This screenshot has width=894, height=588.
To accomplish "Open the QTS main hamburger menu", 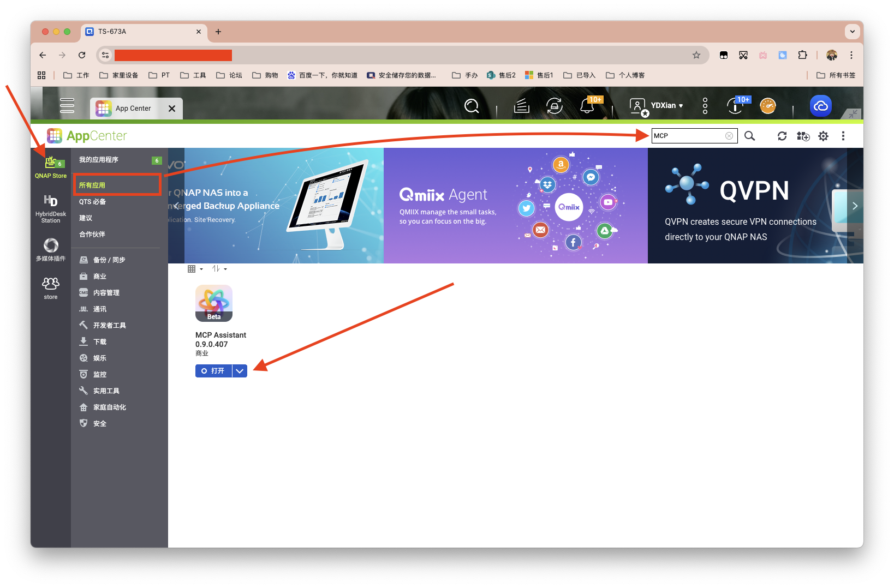I will (67, 105).
